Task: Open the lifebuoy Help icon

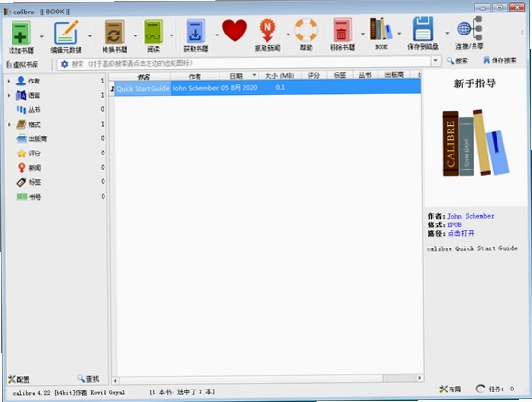Action: (x=306, y=30)
